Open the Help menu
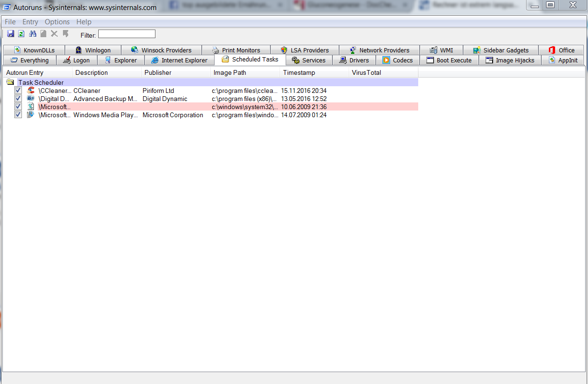The width and height of the screenshot is (588, 384). [x=84, y=22]
